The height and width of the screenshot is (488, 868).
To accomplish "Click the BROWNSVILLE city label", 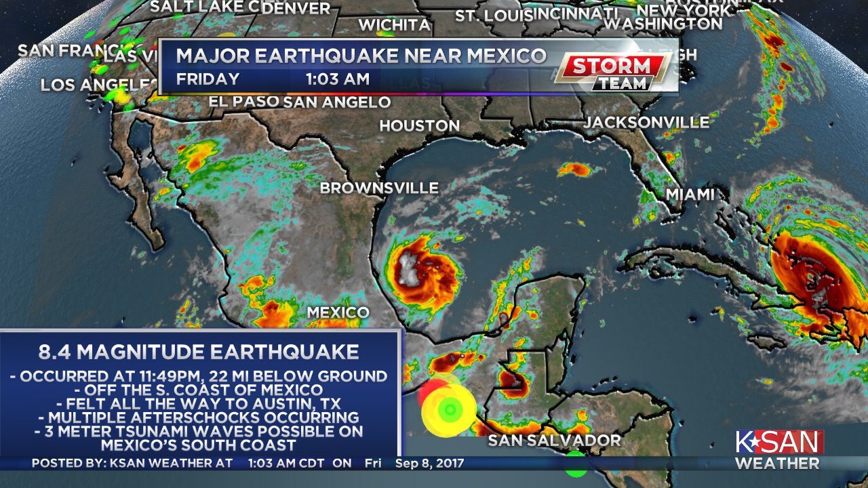I will point(379,188).
